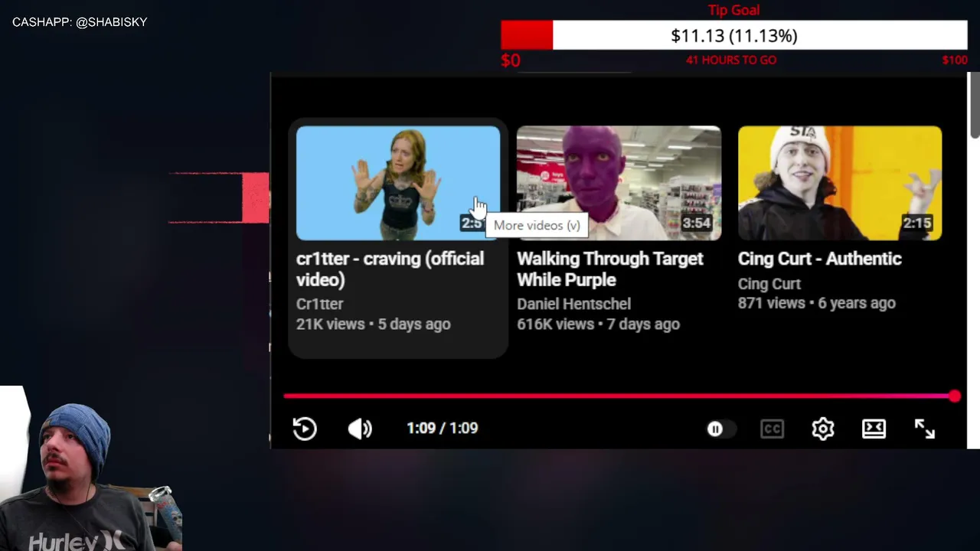Click the replay video icon
Image resolution: width=980 pixels, height=551 pixels.
305,429
